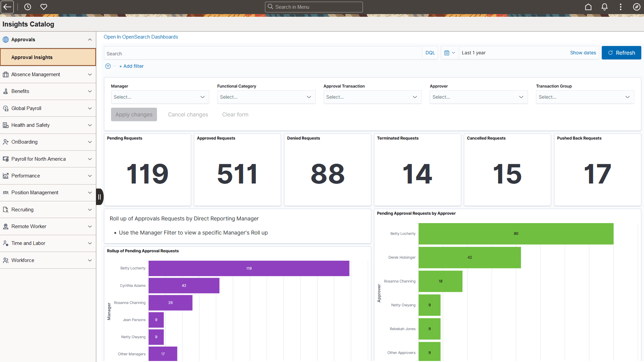This screenshot has width=644, height=362.
Task: Collapse the Approvals section
Action: [90, 40]
